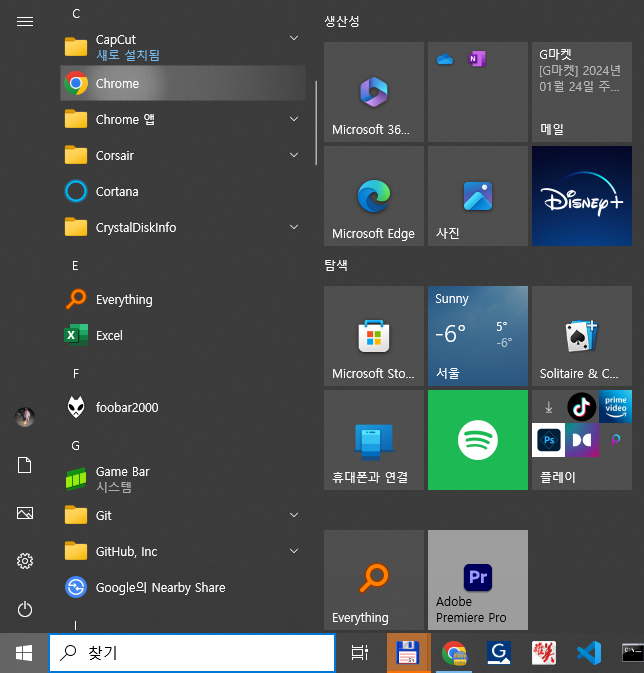Open Game Bar system app

tap(183, 479)
